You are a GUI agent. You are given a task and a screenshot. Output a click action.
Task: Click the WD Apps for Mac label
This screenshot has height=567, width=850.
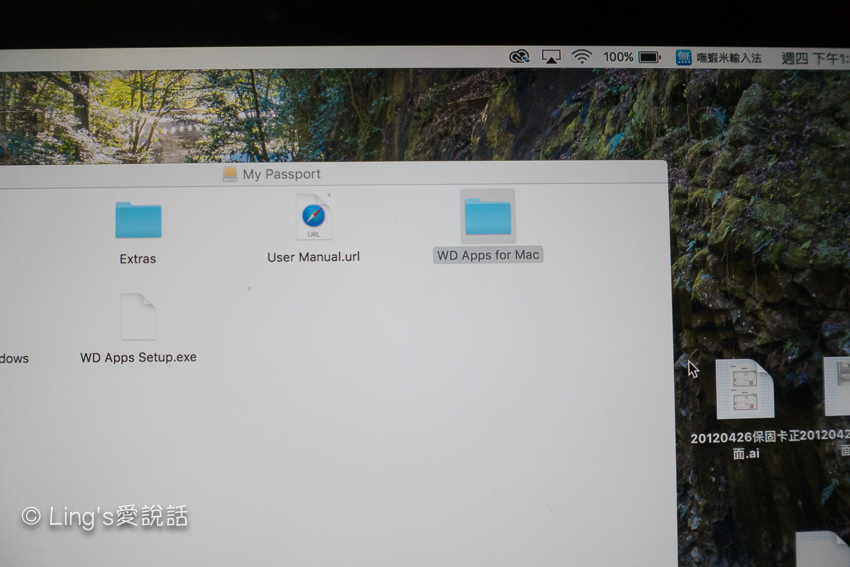click(x=488, y=255)
